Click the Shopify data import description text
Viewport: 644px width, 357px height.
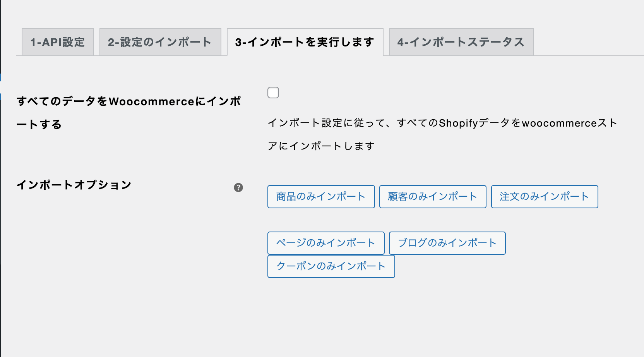tap(442, 134)
